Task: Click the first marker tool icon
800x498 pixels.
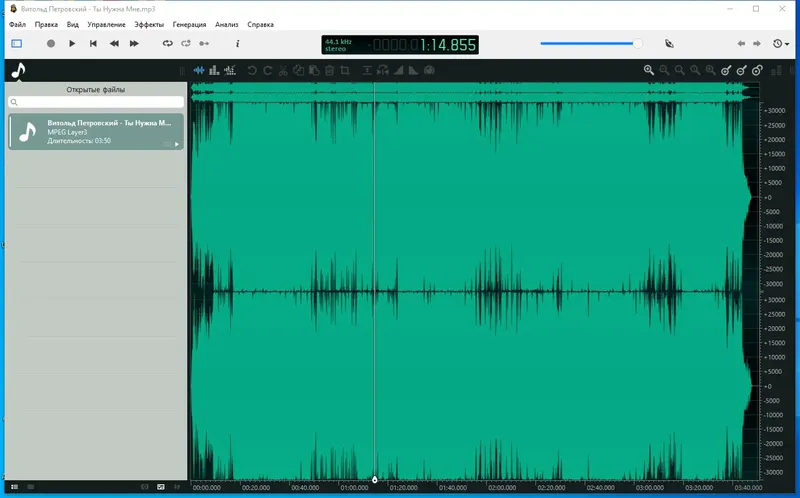Action: click(726, 70)
